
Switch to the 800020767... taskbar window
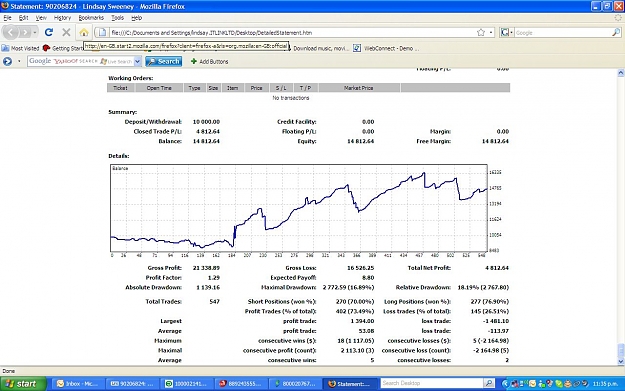point(295,384)
